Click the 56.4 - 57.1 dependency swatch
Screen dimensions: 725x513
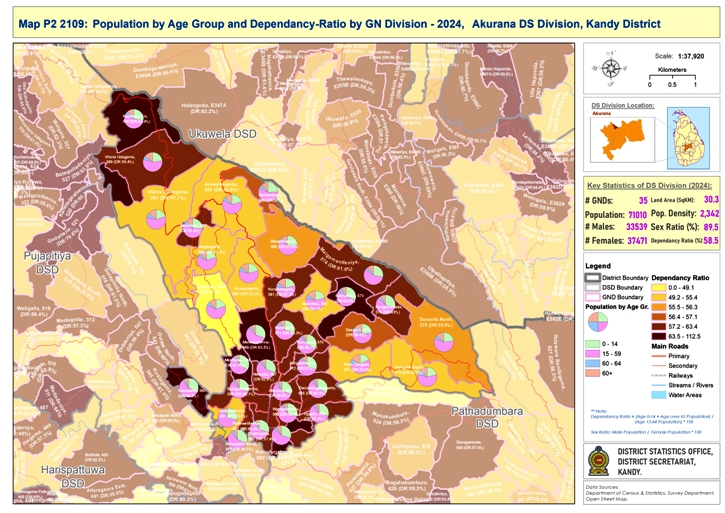(x=658, y=317)
